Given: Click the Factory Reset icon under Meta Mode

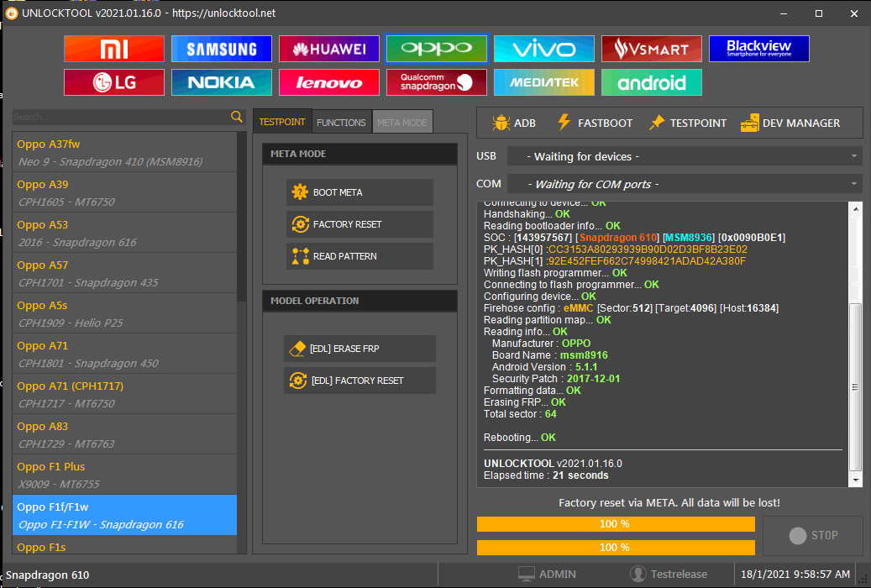Looking at the screenshot, I should pyautogui.click(x=300, y=224).
